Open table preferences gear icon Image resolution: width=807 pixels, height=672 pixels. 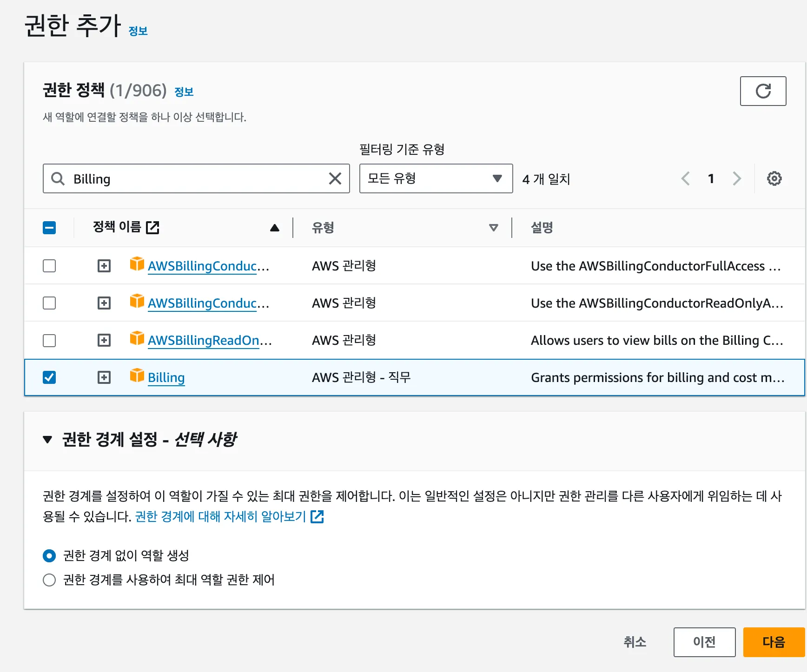tap(774, 178)
